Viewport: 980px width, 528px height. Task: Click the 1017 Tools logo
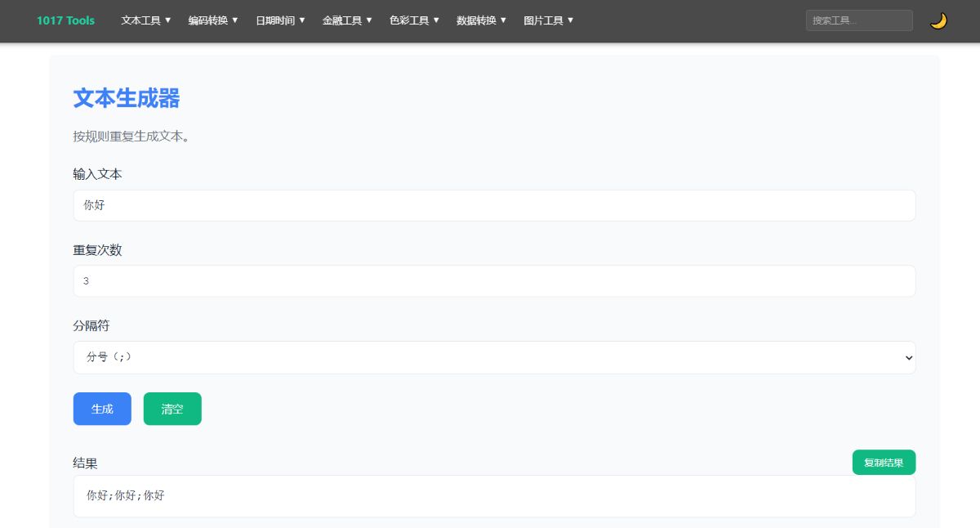(65, 20)
